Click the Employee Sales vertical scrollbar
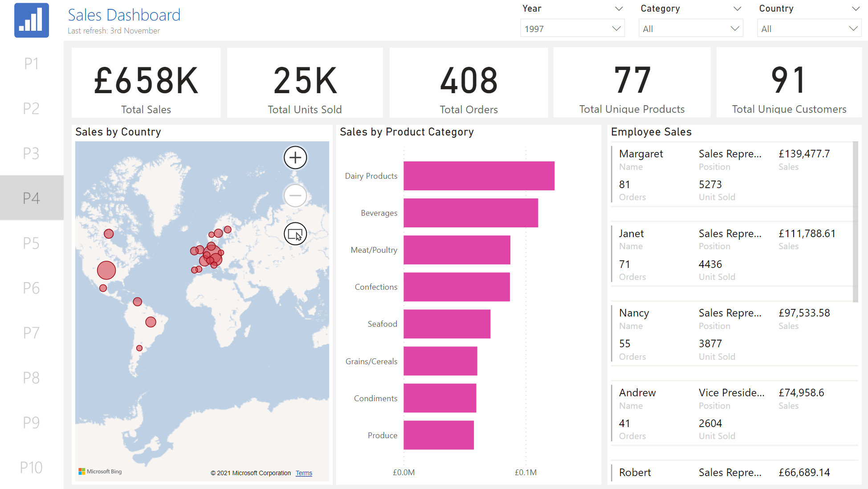868x489 pixels. coord(855,222)
